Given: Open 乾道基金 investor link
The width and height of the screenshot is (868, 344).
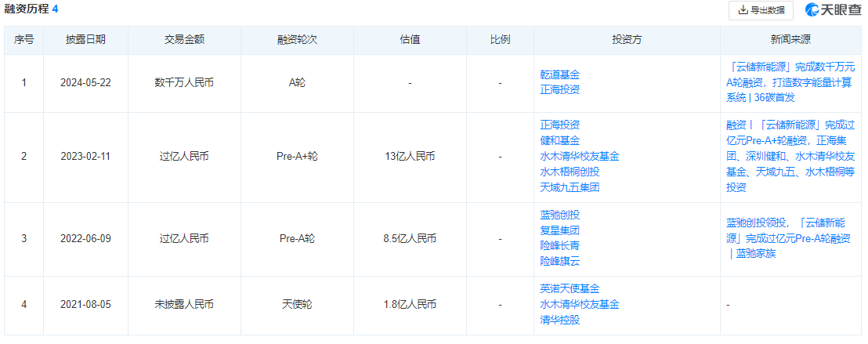Looking at the screenshot, I should pyautogui.click(x=559, y=75).
